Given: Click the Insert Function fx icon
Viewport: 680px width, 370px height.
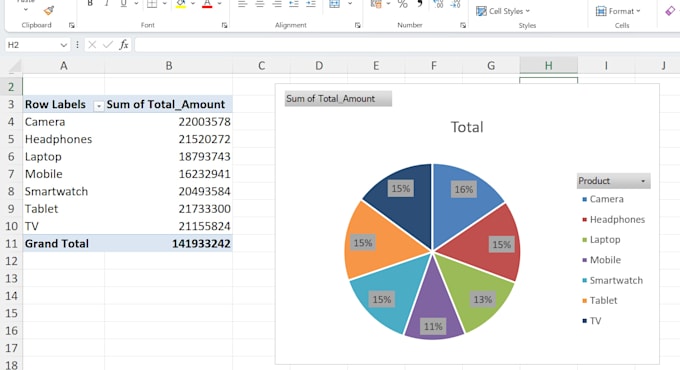Looking at the screenshot, I should click(124, 45).
